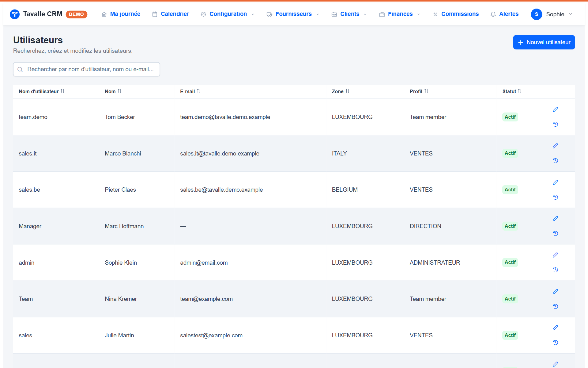
Task: Open history for Julie Martin
Action: coord(555,343)
